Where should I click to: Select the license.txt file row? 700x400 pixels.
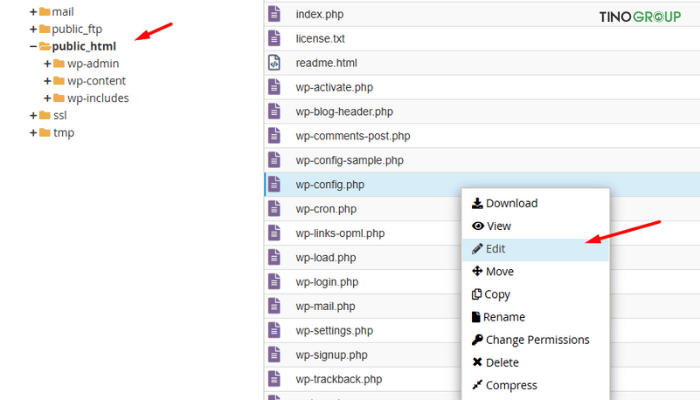[482, 38]
